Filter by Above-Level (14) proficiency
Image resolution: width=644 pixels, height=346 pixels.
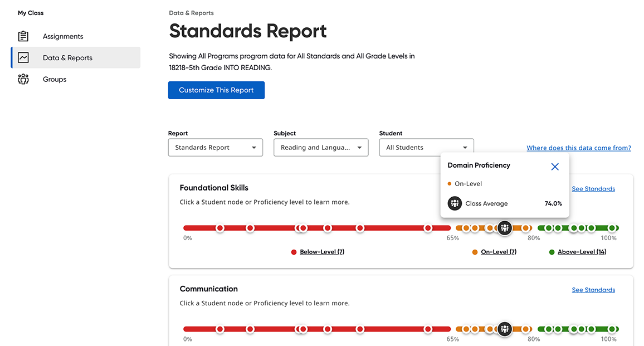(582, 252)
